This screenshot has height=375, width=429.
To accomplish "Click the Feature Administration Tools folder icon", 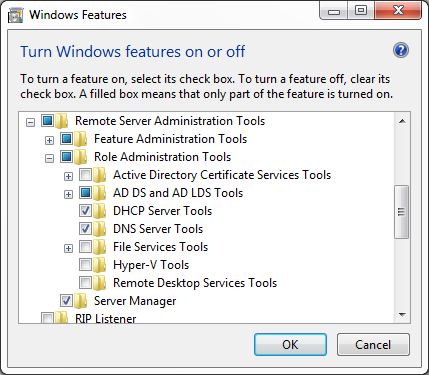I will (81, 139).
